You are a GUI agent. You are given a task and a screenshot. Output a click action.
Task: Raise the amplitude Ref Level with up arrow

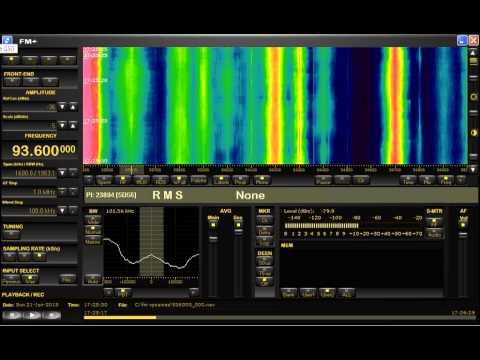pyautogui.click(x=73, y=107)
